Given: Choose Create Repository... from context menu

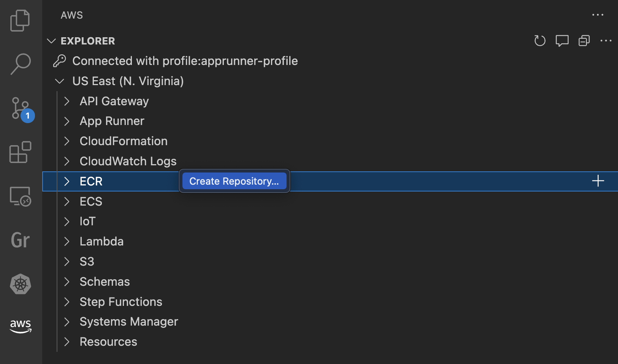Looking at the screenshot, I should [x=234, y=181].
